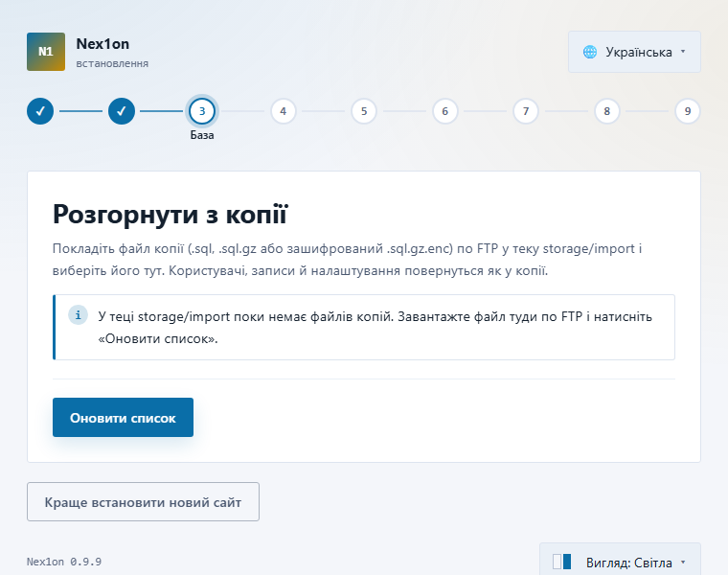This screenshot has width=728, height=575.
Task: Open the Вигляд: Світла theme dropdown
Action: [620, 561]
